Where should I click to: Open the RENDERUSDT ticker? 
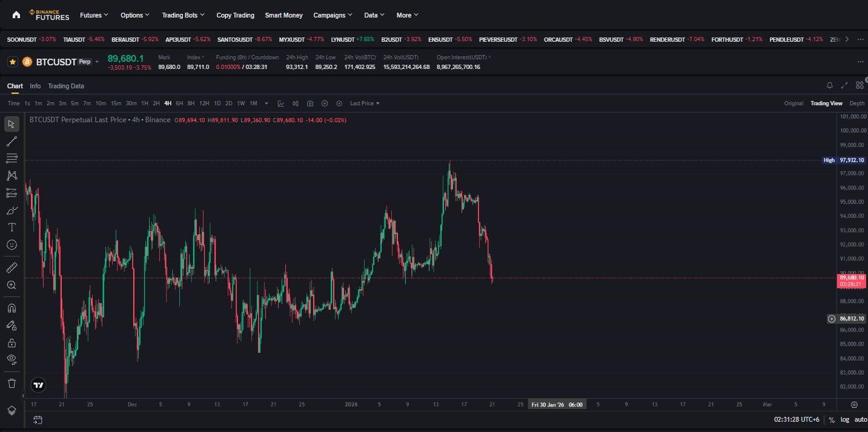pyautogui.click(x=677, y=39)
